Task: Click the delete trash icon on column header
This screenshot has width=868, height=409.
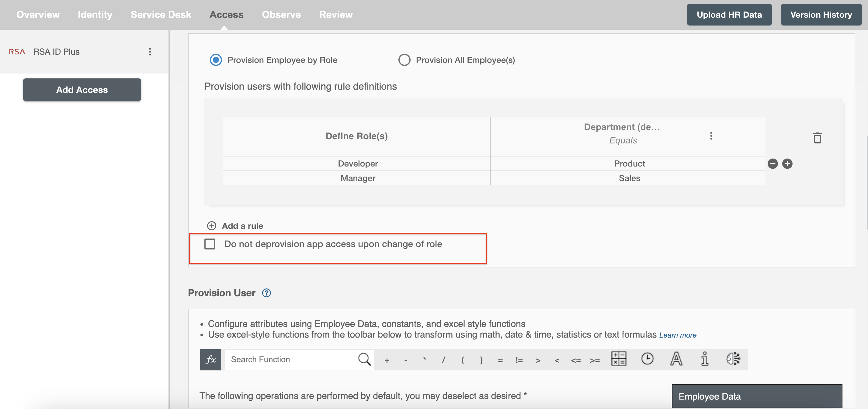Action: point(818,138)
